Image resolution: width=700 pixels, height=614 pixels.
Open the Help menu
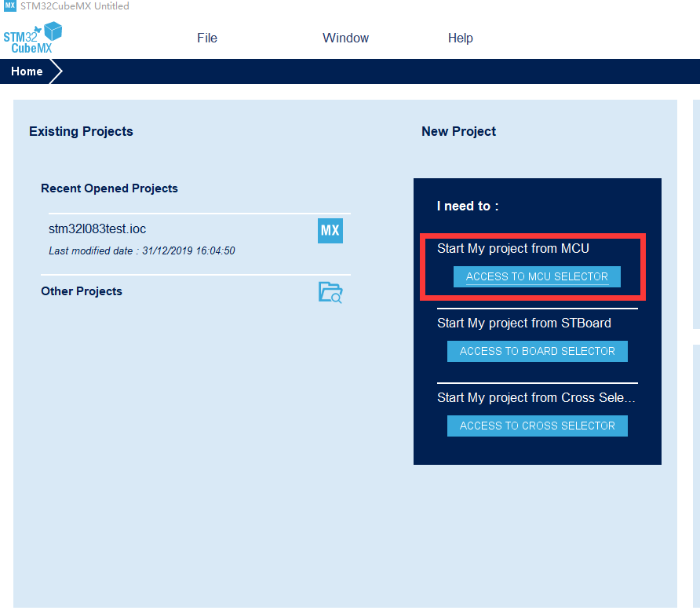tap(461, 38)
